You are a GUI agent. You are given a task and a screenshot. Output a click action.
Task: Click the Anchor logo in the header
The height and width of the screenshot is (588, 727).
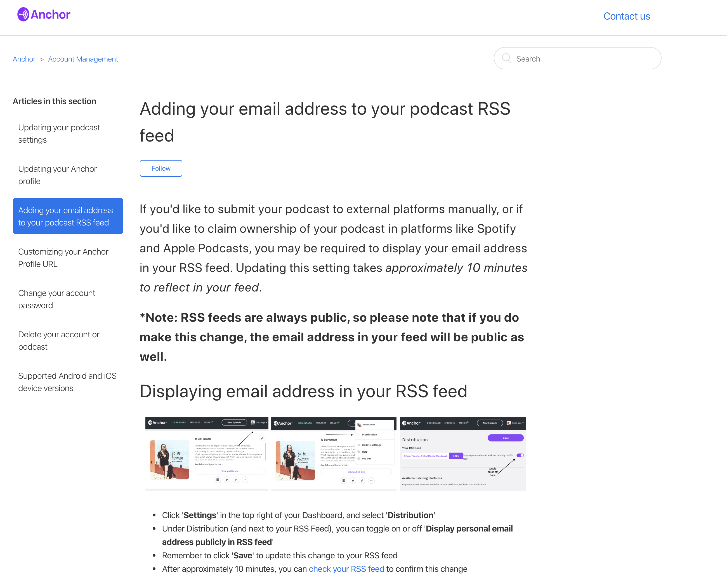pos(44,15)
